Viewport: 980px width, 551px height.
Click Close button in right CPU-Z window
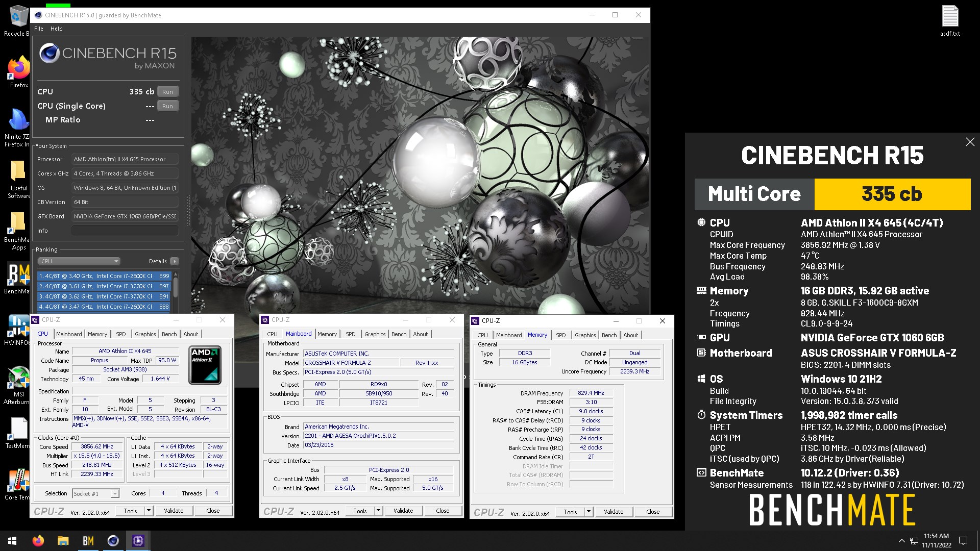click(653, 512)
